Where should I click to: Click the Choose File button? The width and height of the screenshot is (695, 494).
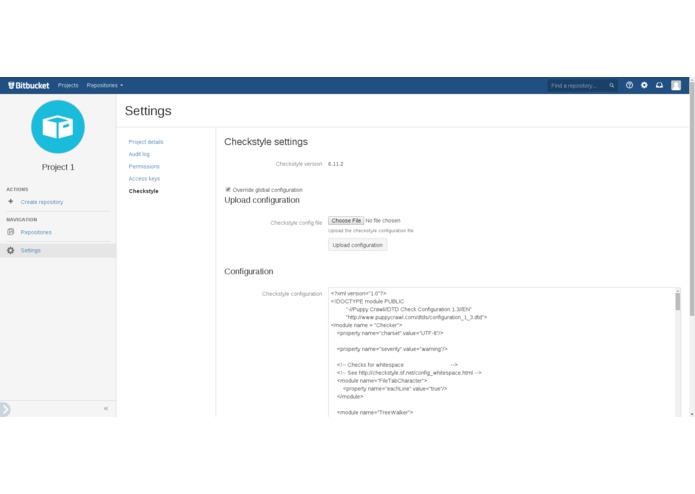pyautogui.click(x=346, y=220)
